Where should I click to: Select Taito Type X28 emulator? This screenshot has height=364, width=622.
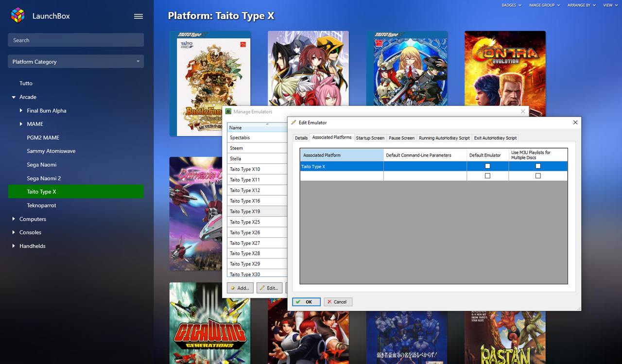257,253
